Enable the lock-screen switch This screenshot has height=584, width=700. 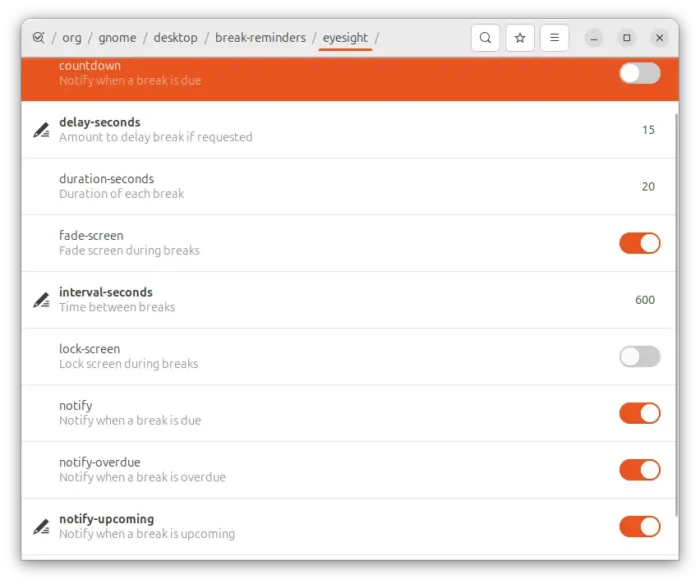(639, 357)
